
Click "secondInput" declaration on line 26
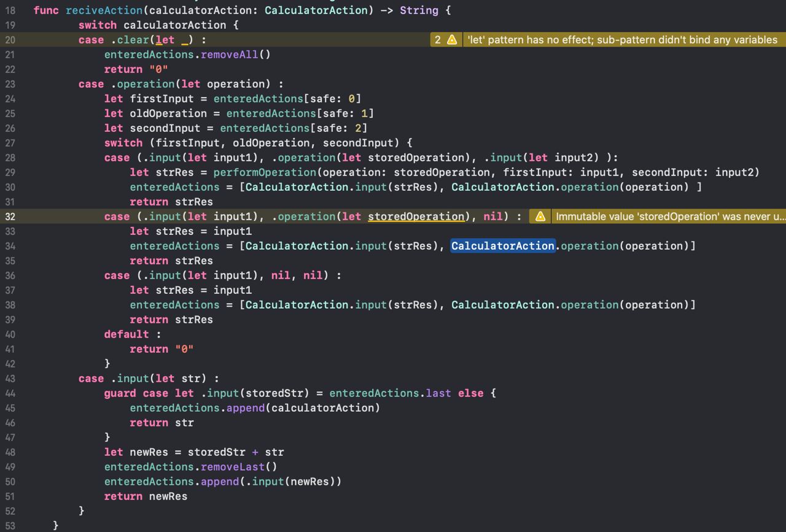pyautogui.click(x=165, y=128)
